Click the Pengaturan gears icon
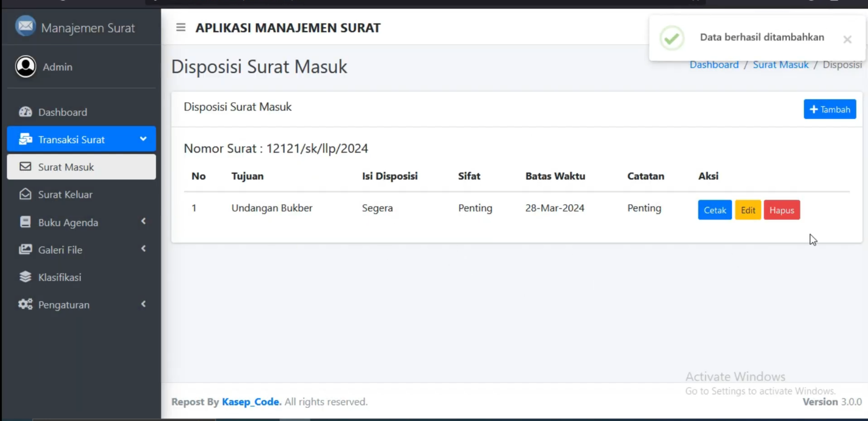This screenshot has width=868, height=421. point(25,304)
